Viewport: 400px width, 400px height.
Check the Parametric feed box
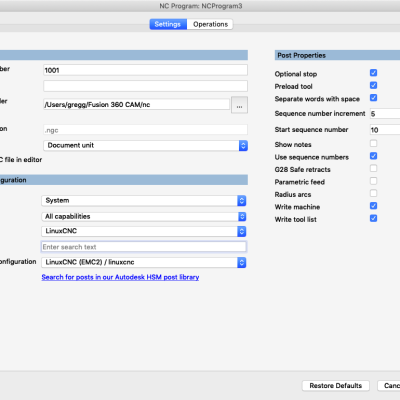tap(373, 181)
